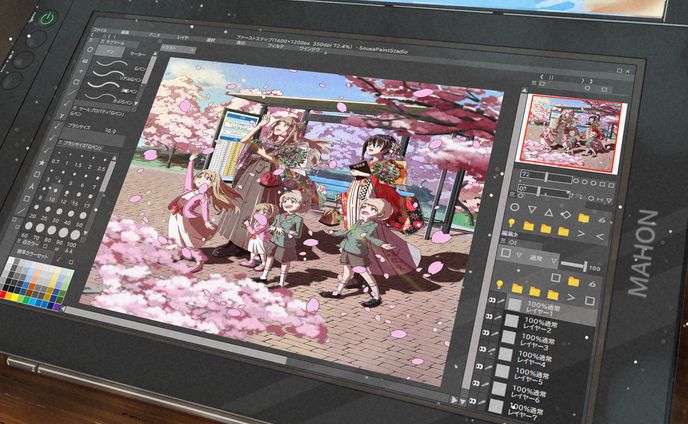Screen dimensions: 688x424
Task: Hide レイヤー3 using its eye icon
Action: click(x=485, y=333)
